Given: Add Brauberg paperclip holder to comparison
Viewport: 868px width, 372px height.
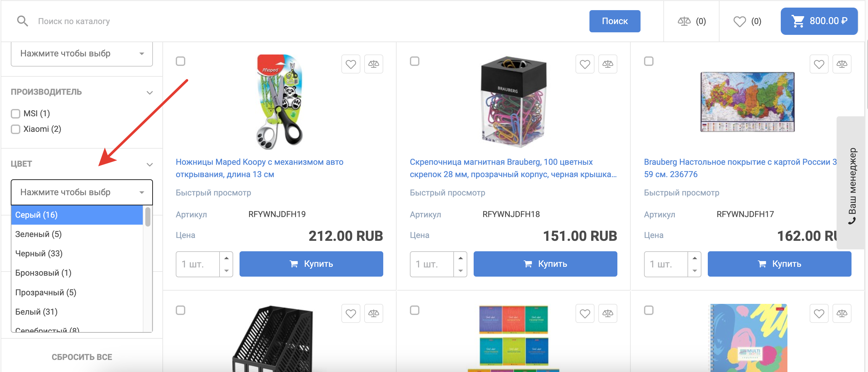Looking at the screenshot, I should (x=608, y=64).
